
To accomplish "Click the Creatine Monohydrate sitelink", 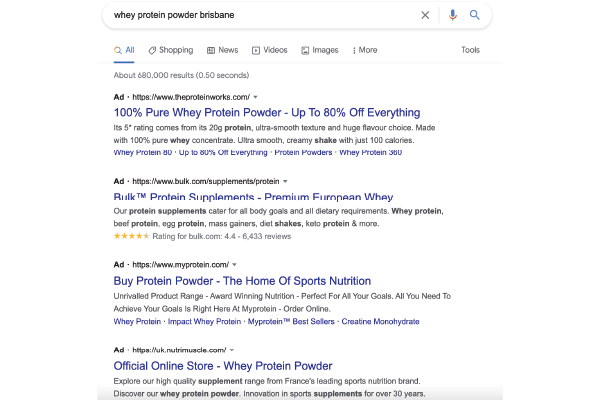I will [x=380, y=322].
